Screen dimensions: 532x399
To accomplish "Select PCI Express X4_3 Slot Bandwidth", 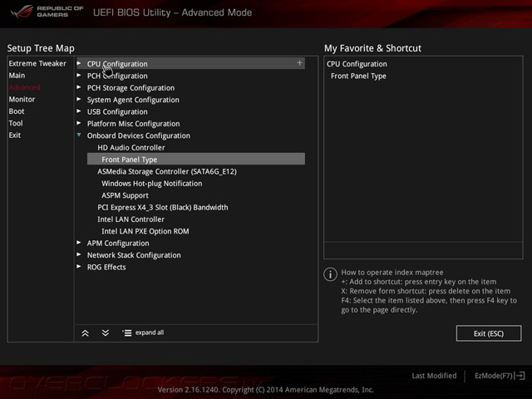I will (163, 207).
